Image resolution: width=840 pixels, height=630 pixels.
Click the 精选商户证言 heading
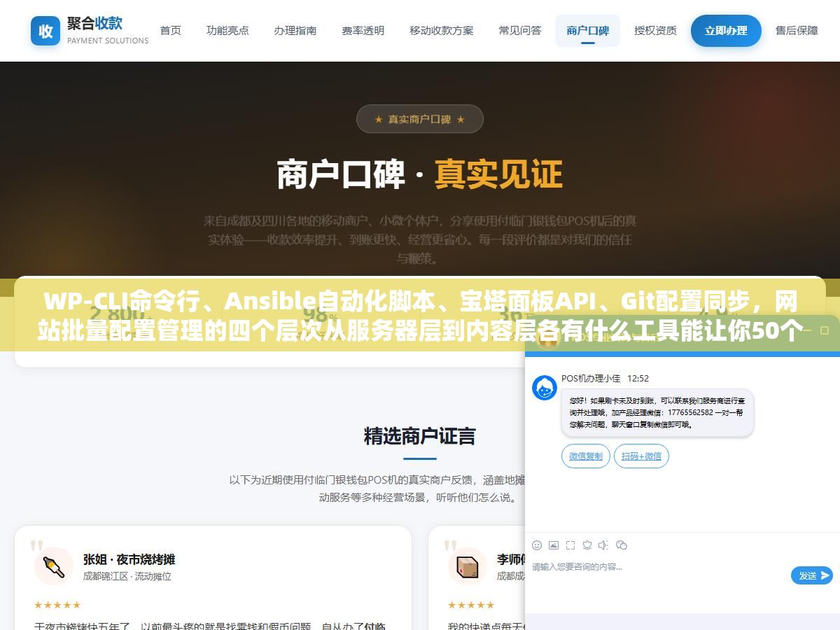[420, 436]
